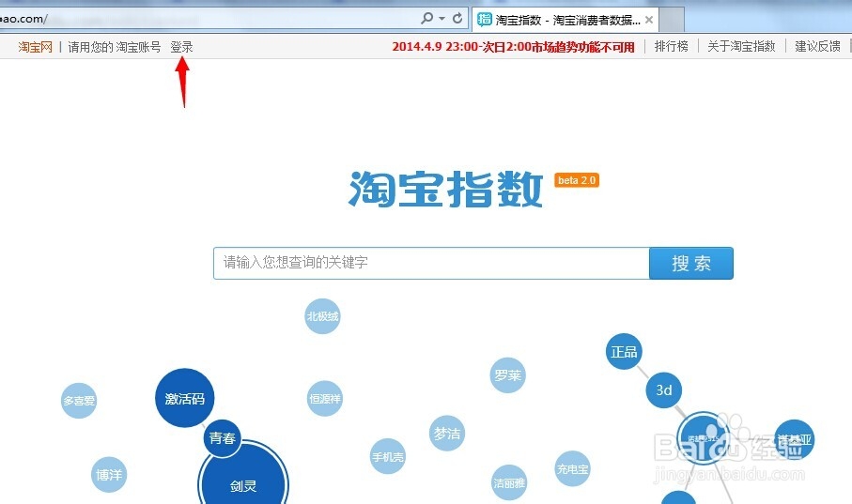Select the 罗莱 keyword bubble

(507, 375)
